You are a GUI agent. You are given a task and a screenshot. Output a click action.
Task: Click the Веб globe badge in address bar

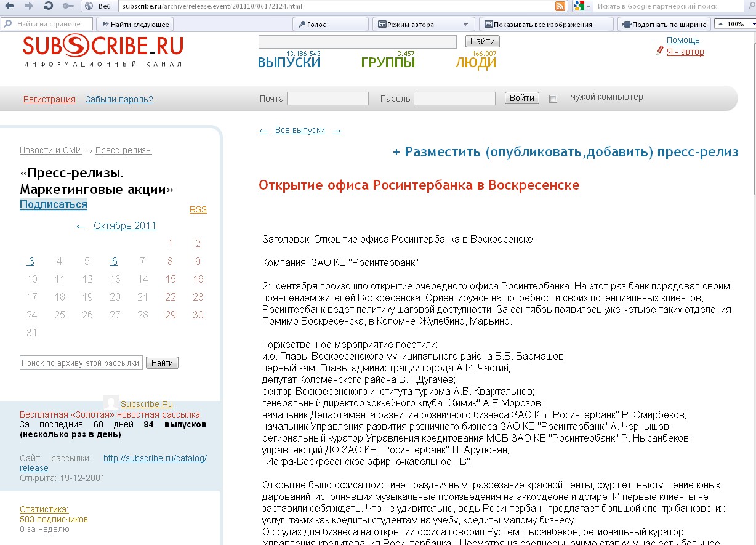pyautogui.click(x=99, y=6)
